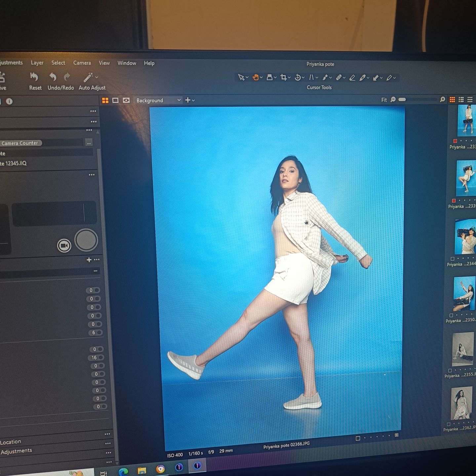Switch viewer to single image view

pyautogui.click(x=115, y=100)
